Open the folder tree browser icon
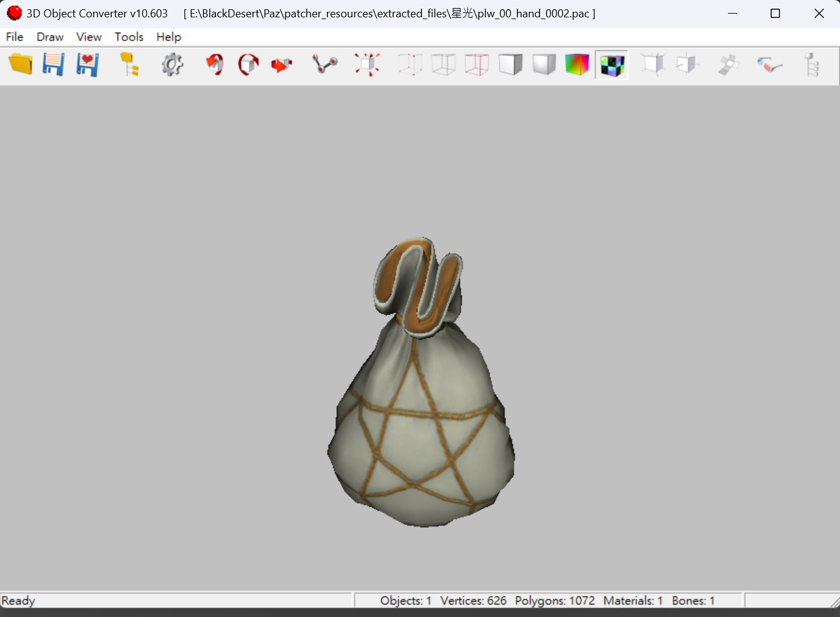 129,64
